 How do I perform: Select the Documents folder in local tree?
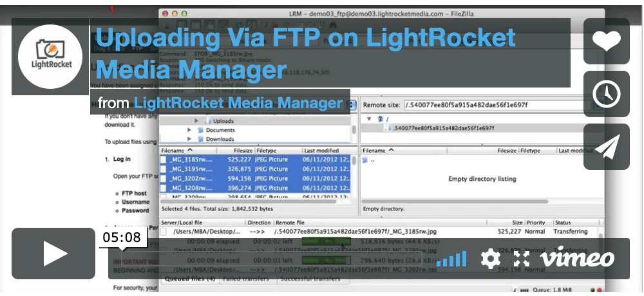click(220, 130)
